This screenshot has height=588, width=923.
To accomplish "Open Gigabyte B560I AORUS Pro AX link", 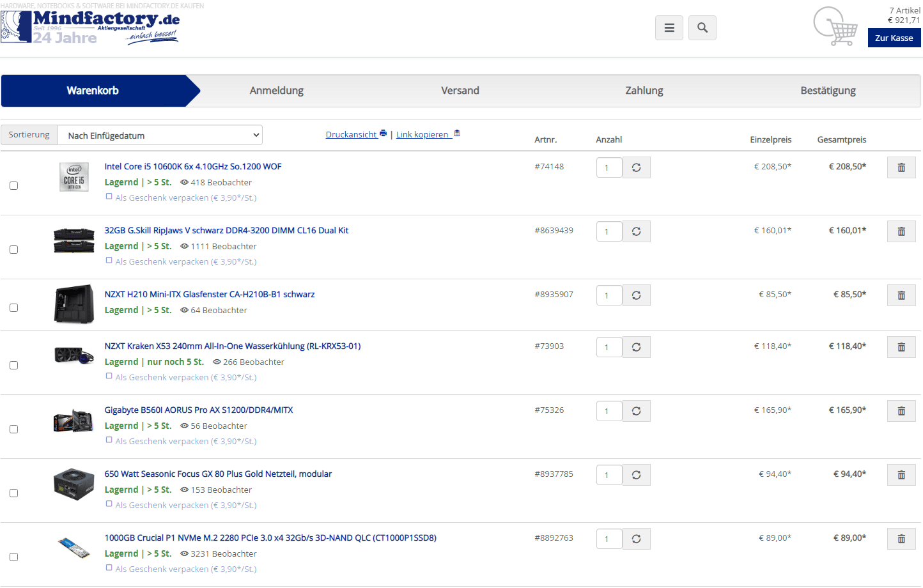I will point(199,410).
